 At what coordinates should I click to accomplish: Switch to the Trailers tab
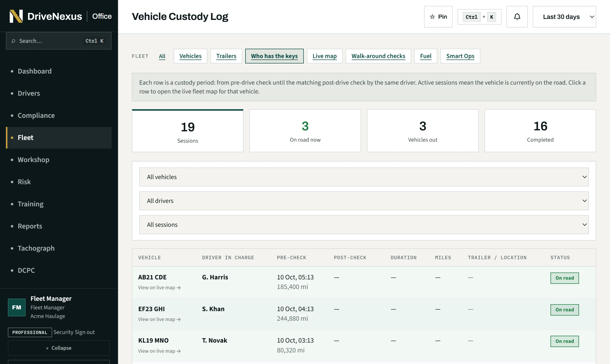tap(226, 56)
